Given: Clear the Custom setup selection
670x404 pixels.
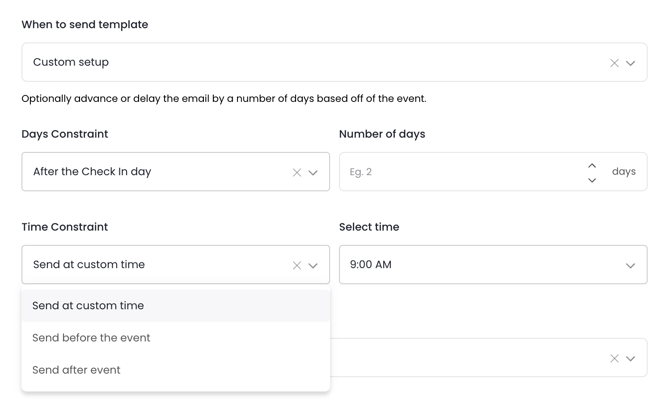Looking at the screenshot, I should [614, 63].
